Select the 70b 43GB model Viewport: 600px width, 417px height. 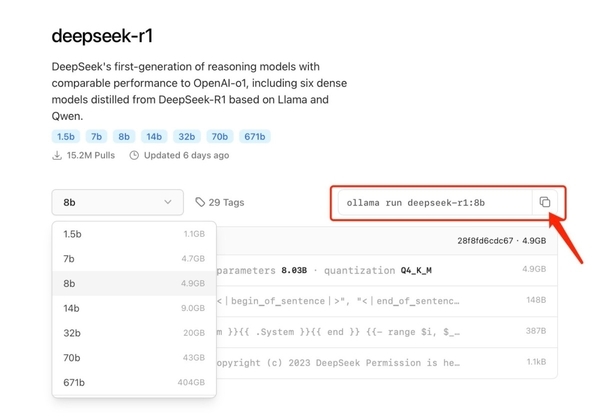coord(133,357)
